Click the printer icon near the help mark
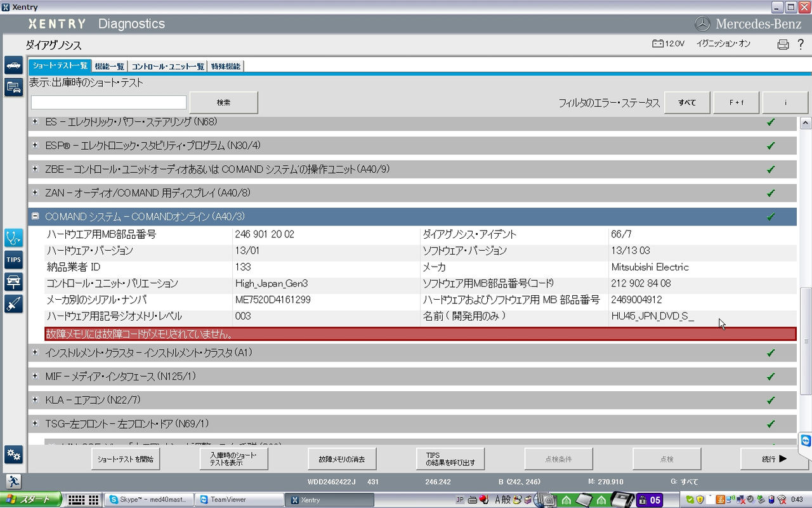Screen dimensions: 812x508 tap(782, 44)
